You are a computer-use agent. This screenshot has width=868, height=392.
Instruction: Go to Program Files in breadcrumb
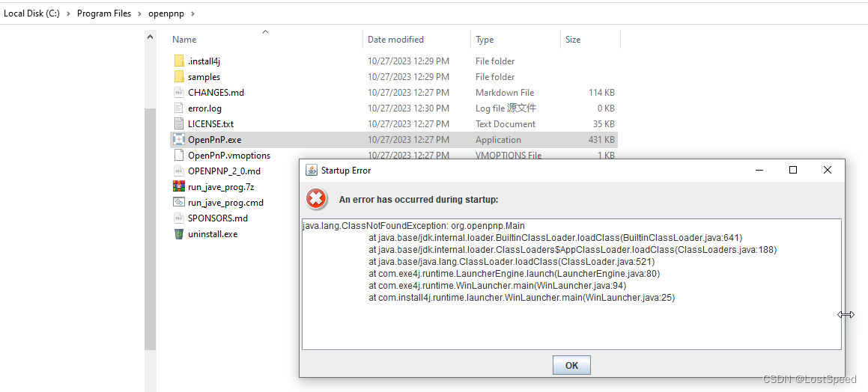[x=104, y=13]
